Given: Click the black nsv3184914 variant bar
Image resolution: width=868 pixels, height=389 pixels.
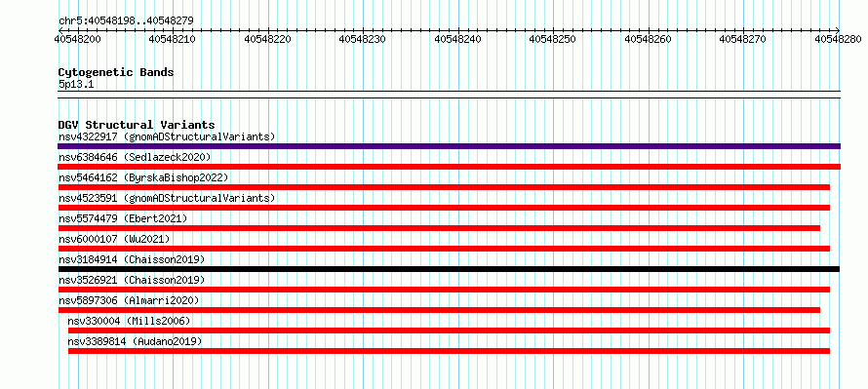Looking at the screenshot, I should click(x=449, y=269).
